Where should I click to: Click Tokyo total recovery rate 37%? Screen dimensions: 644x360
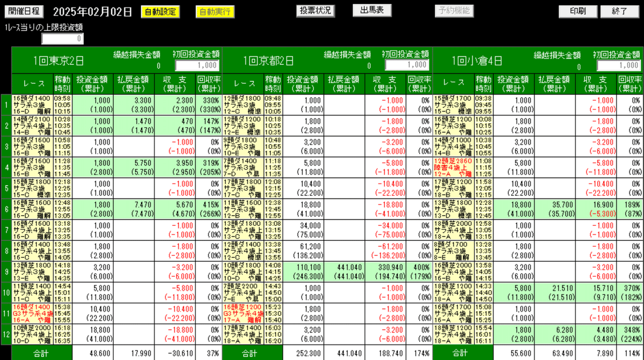click(209, 353)
